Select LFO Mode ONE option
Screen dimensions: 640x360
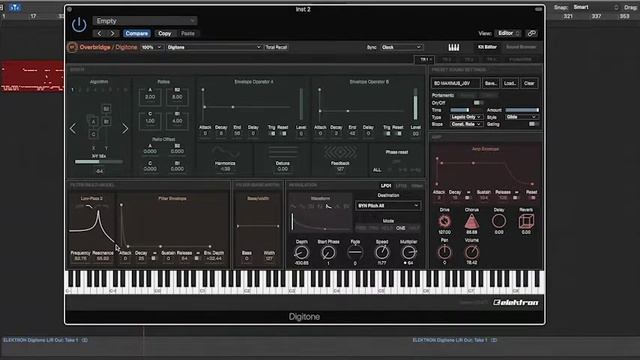(400, 228)
